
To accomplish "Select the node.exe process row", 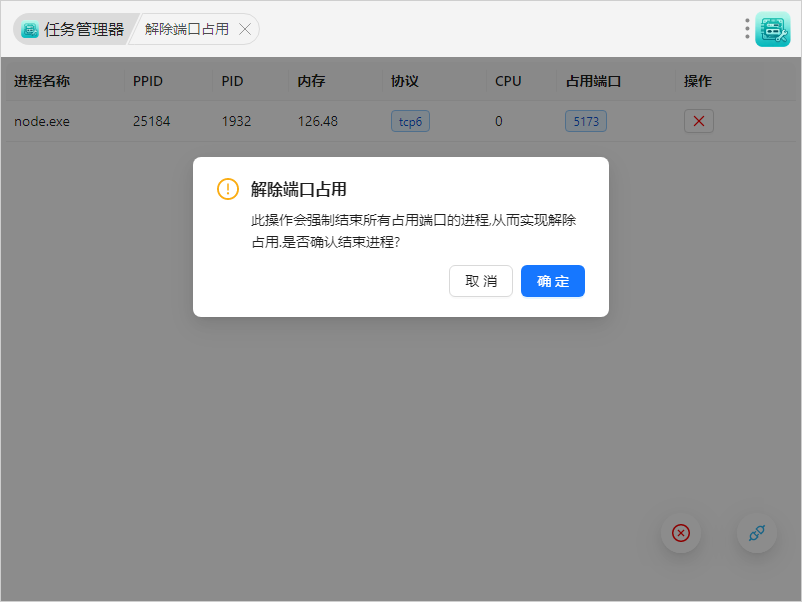I will (x=401, y=121).
